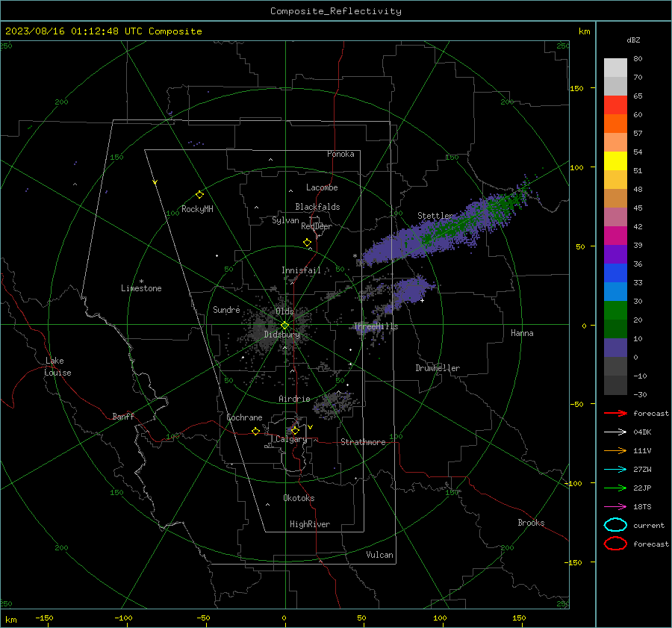
Task: Click the 'Banff' map label
Action: pos(123,416)
